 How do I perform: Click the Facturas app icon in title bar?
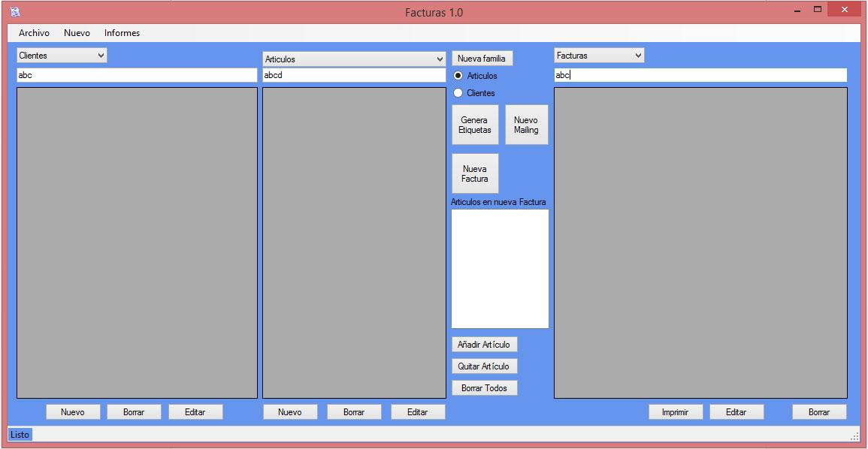pos(15,11)
